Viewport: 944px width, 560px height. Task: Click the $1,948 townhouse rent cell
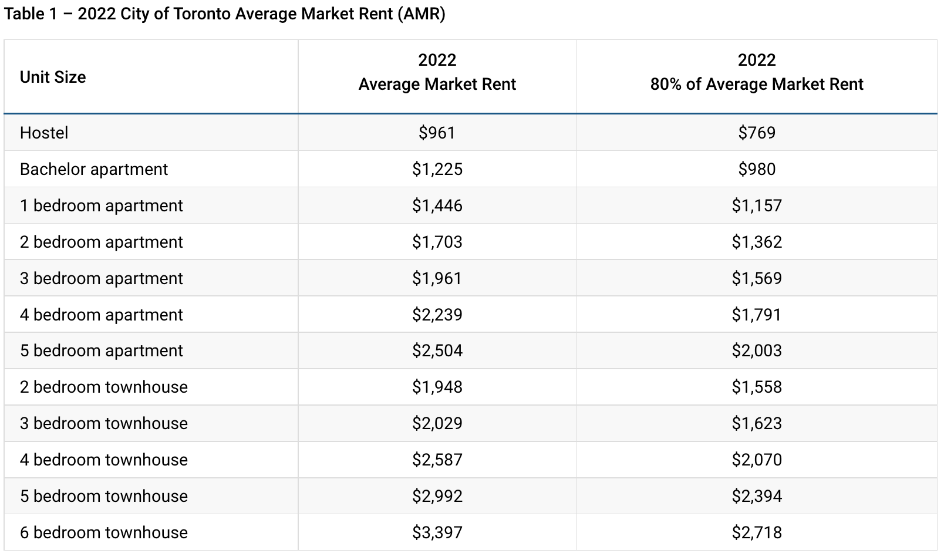point(437,387)
